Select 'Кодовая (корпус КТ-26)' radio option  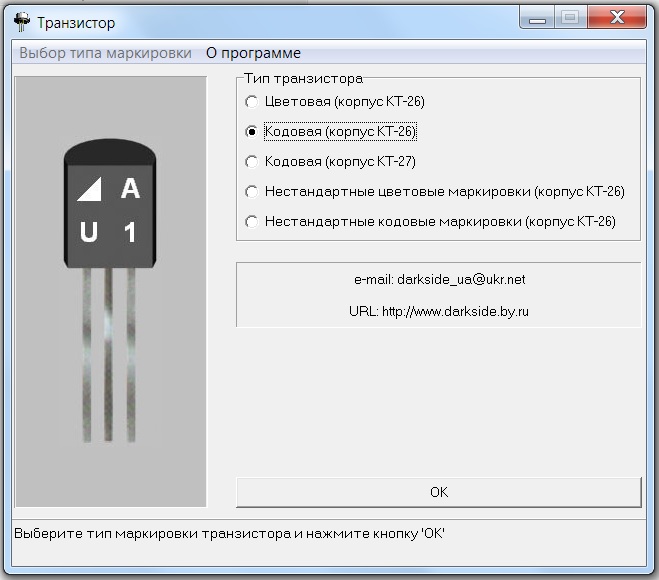pos(251,132)
